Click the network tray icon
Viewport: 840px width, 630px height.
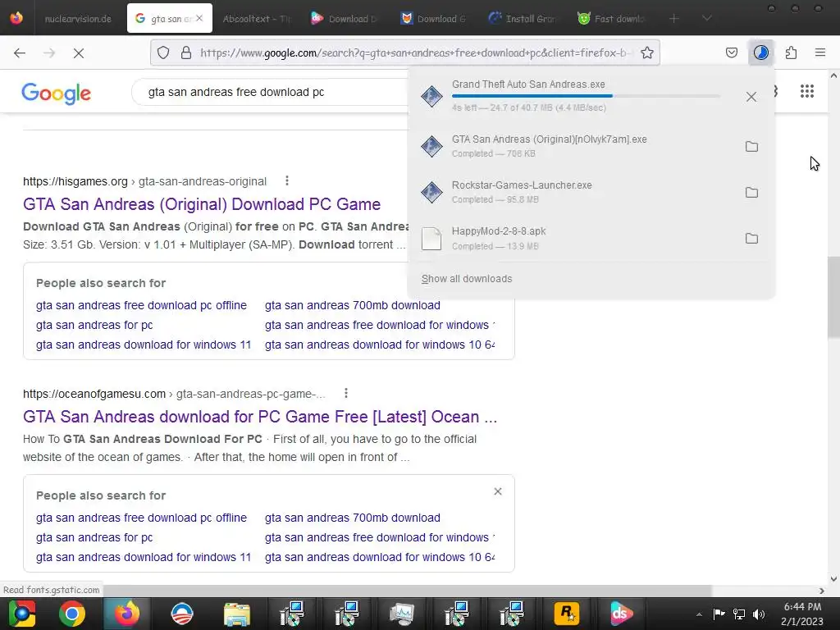[x=739, y=614]
